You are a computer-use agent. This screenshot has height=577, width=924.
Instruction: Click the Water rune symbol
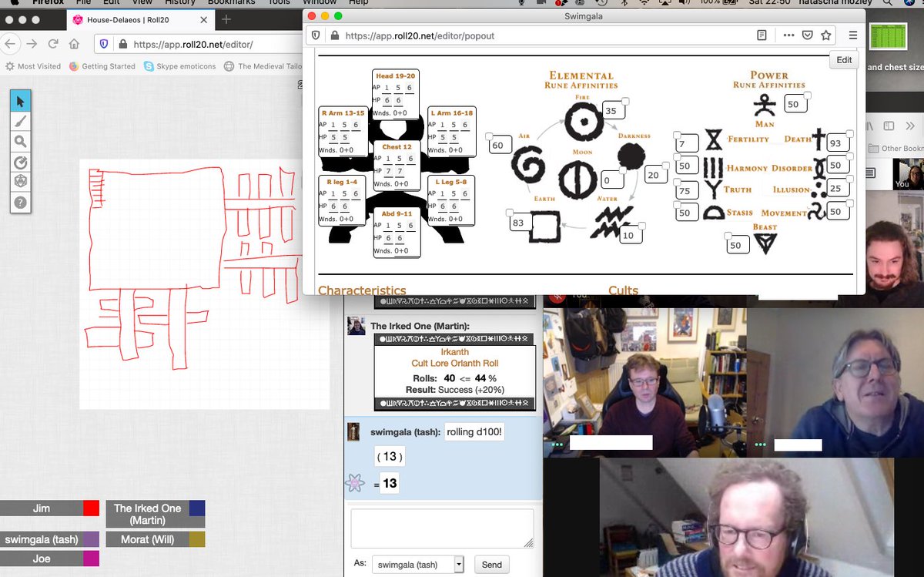pyautogui.click(x=613, y=222)
